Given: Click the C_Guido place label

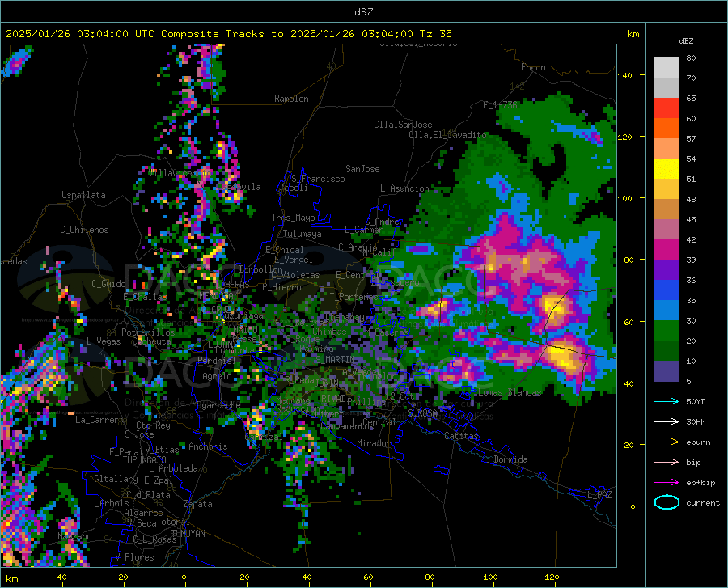Looking at the screenshot, I should [108, 284].
